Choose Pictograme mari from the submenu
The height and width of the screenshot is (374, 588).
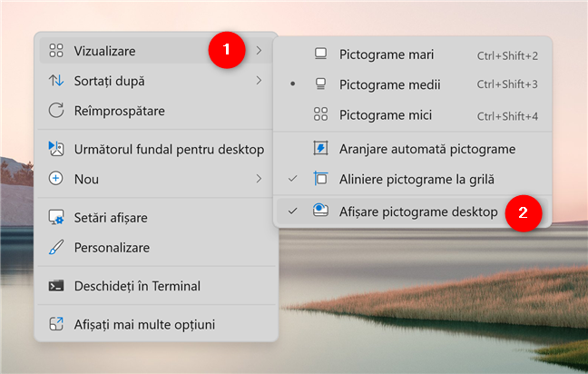click(385, 55)
